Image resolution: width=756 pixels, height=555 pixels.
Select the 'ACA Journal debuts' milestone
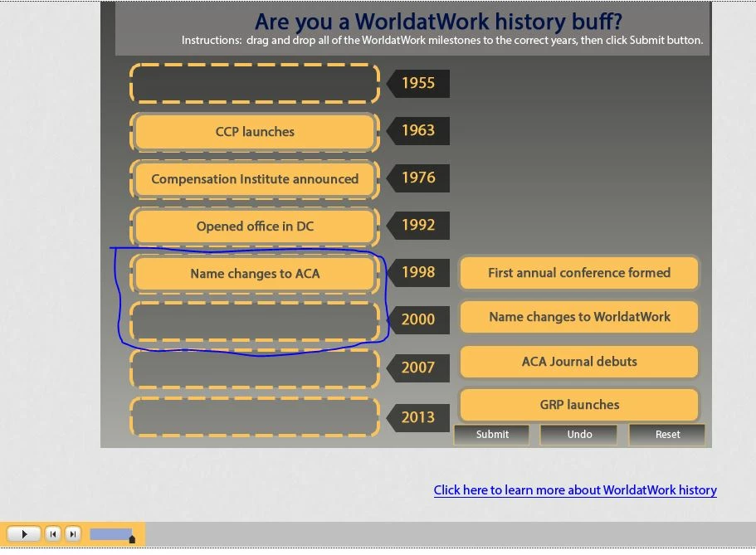click(579, 362)
